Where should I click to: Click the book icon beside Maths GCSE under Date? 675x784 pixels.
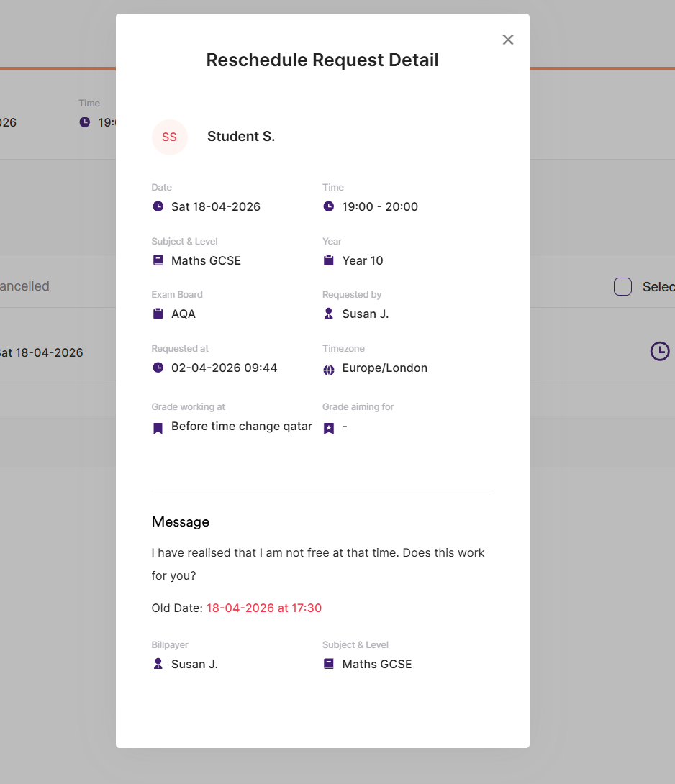coord(158,260)
